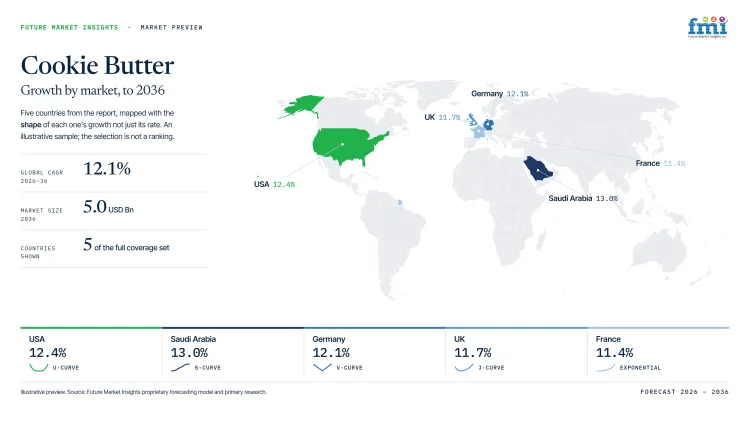Click the FMI logo in top-right corner
Viewport: 750px width, 421px height.
[x=707, y=27]
